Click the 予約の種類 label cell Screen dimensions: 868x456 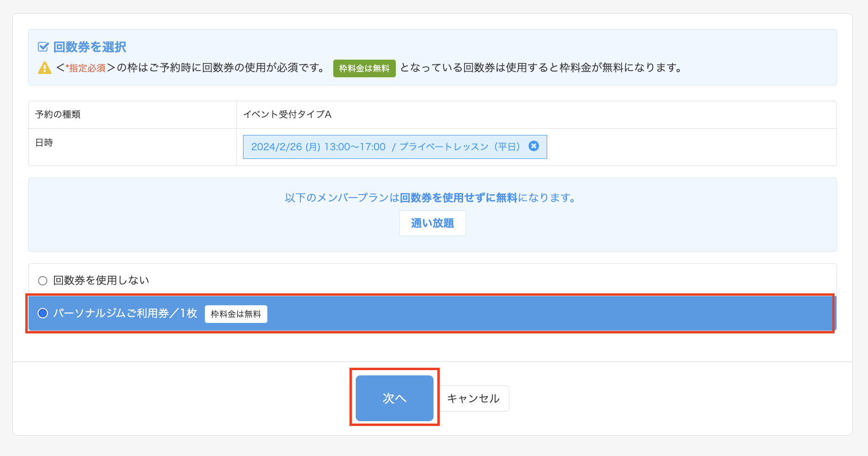coord(58,114)
